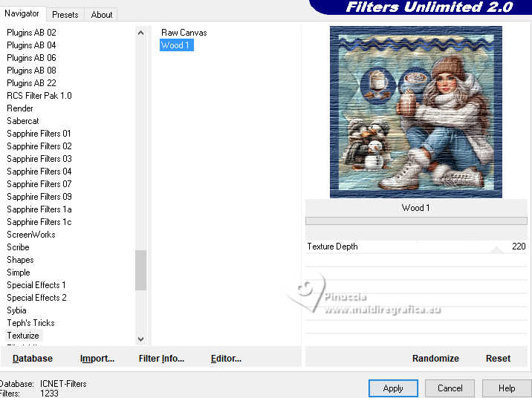Select the Texturize category
The width and height of the screenshot is (532, 398).
click(x=23, y=336)
